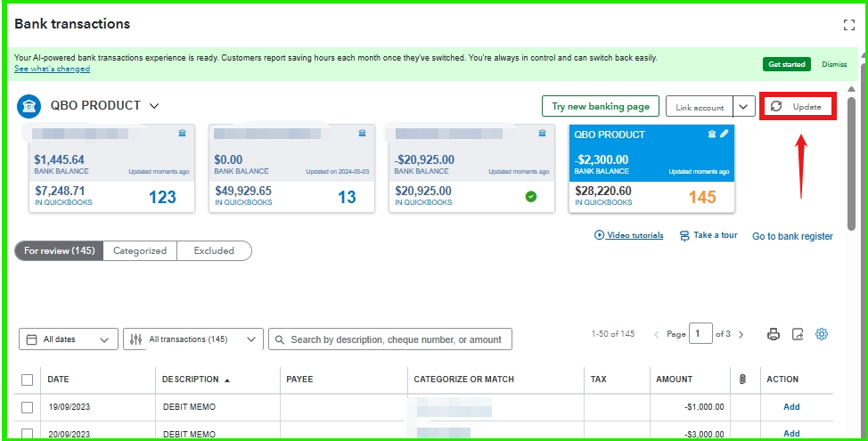
Task: Add the -$3,000.00 DEBIT MEMO transaction
Action: coord(791,434)
